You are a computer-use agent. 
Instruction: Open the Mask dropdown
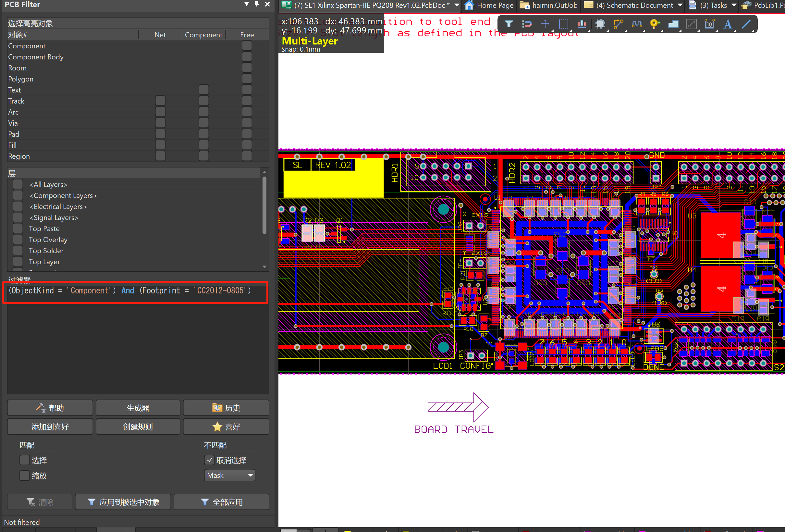point(229,475)
